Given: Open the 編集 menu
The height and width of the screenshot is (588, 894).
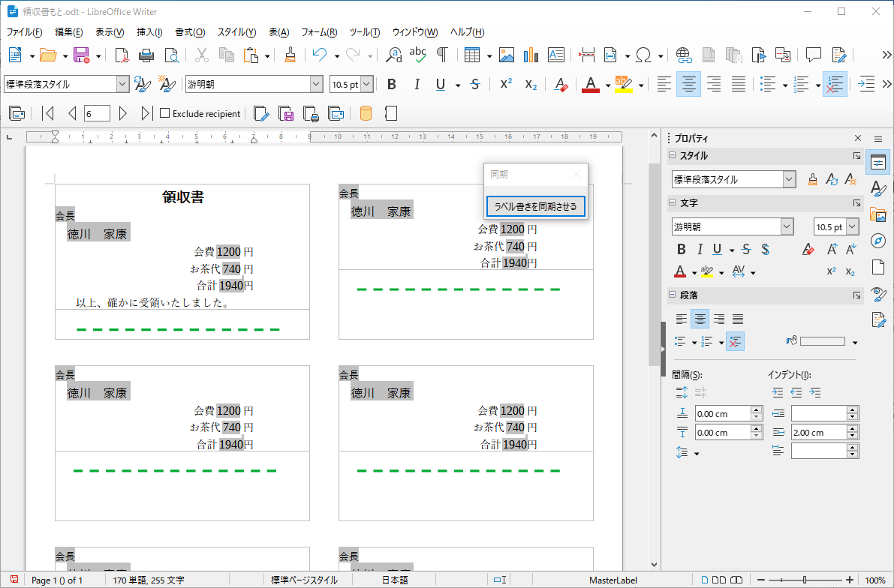Looking at the screenshot, I should click(x=68, y=32).
